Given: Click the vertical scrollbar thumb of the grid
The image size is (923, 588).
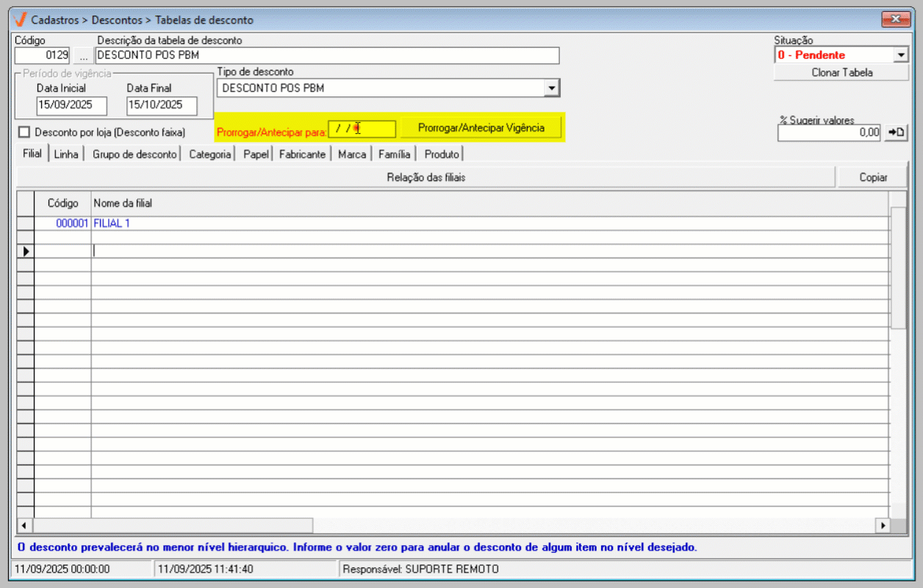Looking at the screenshot, I should click(x=899, y=268).
